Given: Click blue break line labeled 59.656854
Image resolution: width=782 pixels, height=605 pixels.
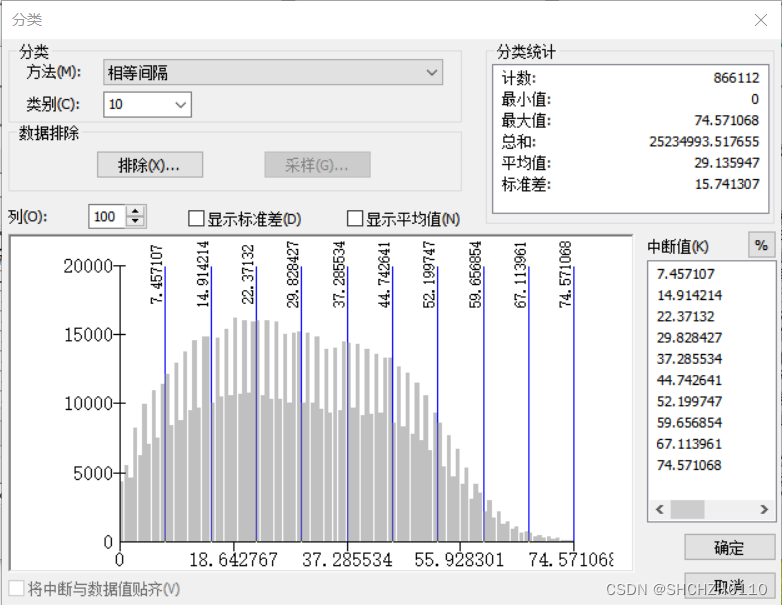Looking at the screenshot, I should pyautogui.click(x=484, y=404).
